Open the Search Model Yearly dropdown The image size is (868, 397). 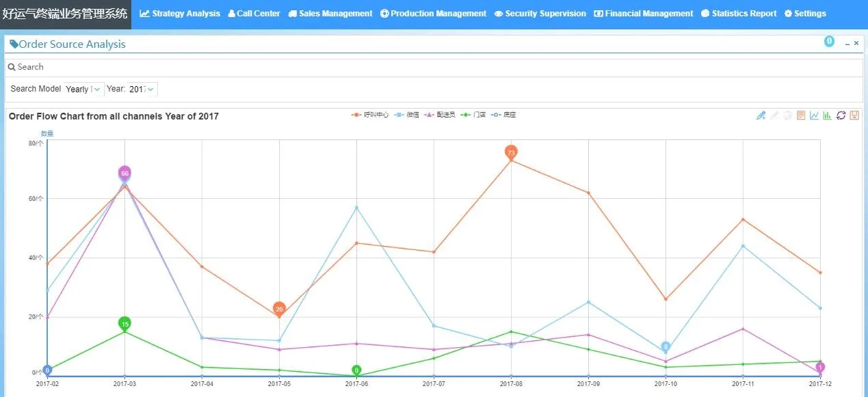83,89
